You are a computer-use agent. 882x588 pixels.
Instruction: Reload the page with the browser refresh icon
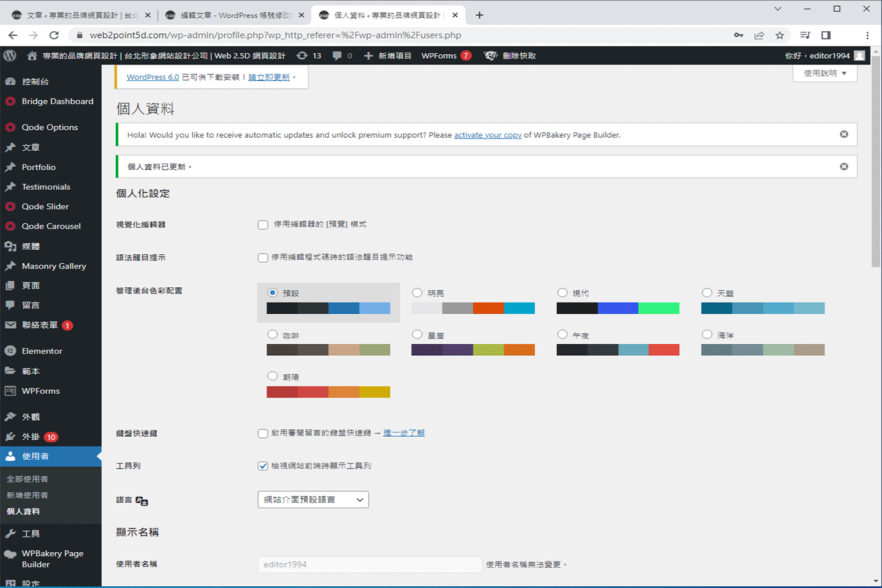click(54, 36)
